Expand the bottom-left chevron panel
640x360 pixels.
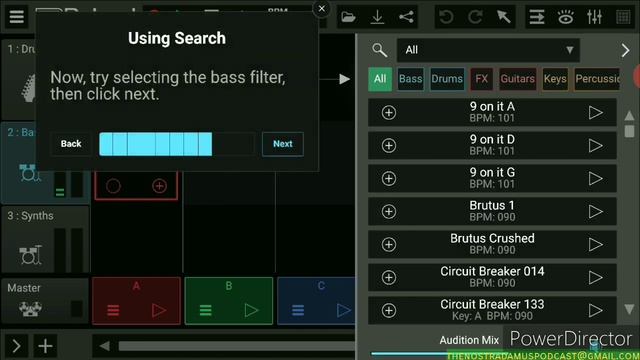[x=16, y=346]
